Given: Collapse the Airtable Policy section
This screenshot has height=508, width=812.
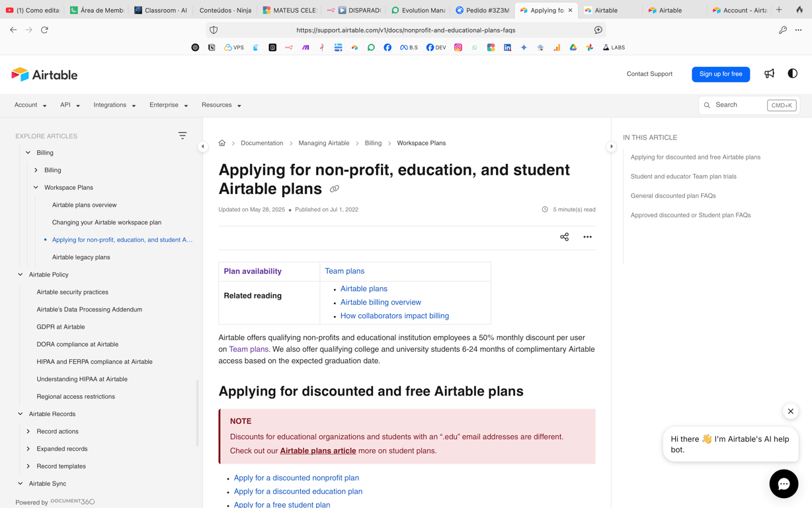Looking at the screenshot, I should (20, 275).
